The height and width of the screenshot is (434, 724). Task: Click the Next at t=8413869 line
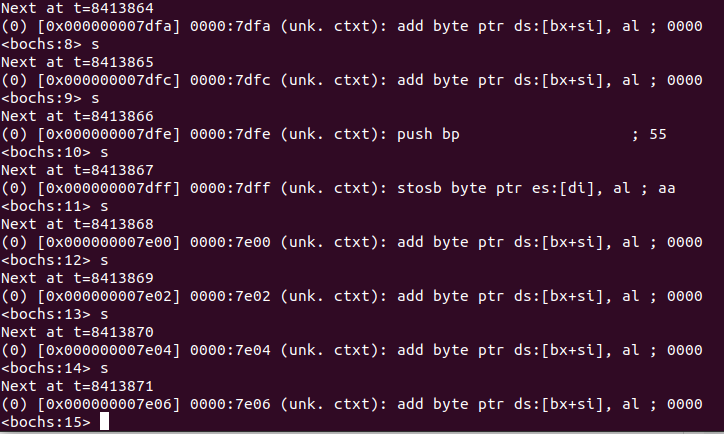77,278
